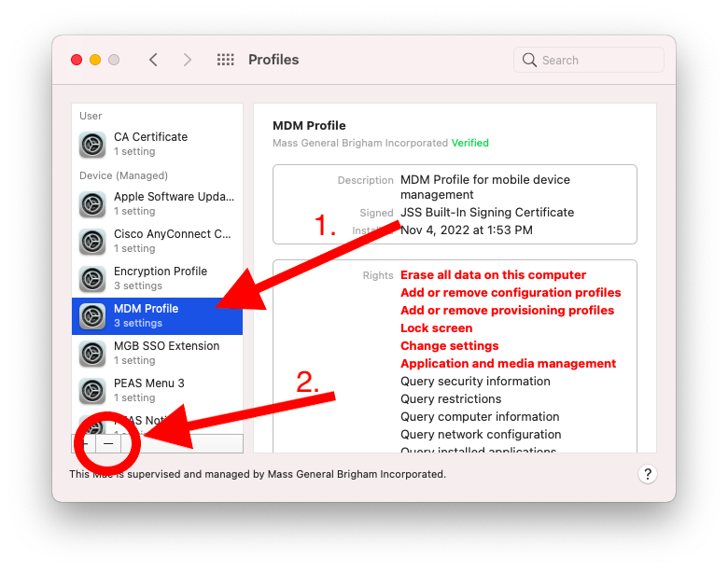Click the MDM Profile heading in details
The width and height of the screenshot is (728, 571).
pyautogui.click(x=309, y=125)
